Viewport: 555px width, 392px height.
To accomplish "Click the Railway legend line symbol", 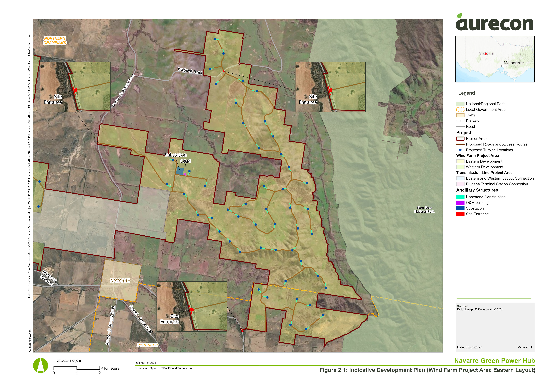I will coord(460,121).
